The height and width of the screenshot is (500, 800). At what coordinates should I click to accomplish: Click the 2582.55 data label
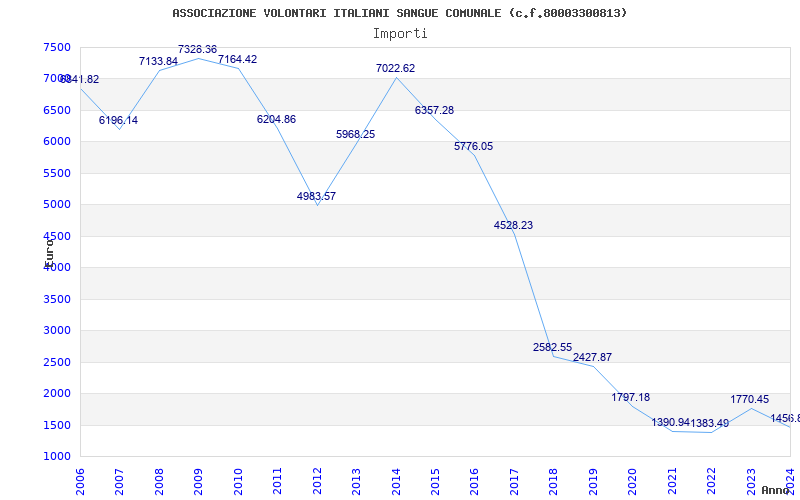click(553, 347)
